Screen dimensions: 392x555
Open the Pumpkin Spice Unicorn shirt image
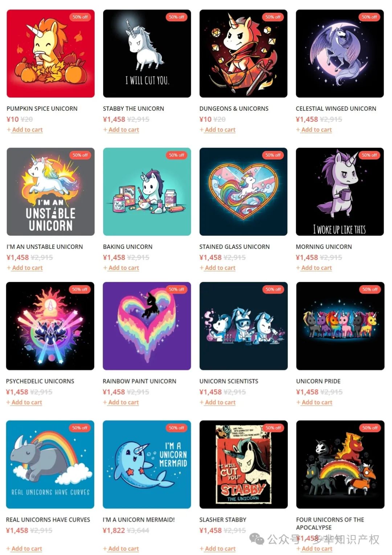coord(50,53)
